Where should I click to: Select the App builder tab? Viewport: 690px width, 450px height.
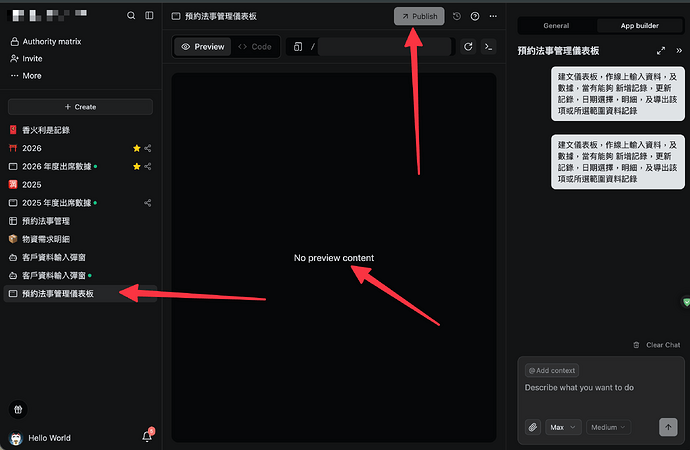pyautogui.click(x=642, y=25)
